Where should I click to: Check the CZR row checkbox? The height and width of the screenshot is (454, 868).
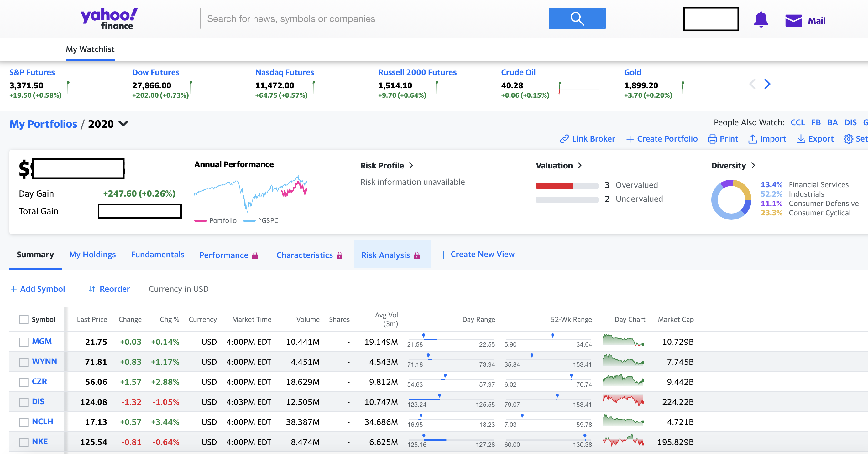pos(24,382)
